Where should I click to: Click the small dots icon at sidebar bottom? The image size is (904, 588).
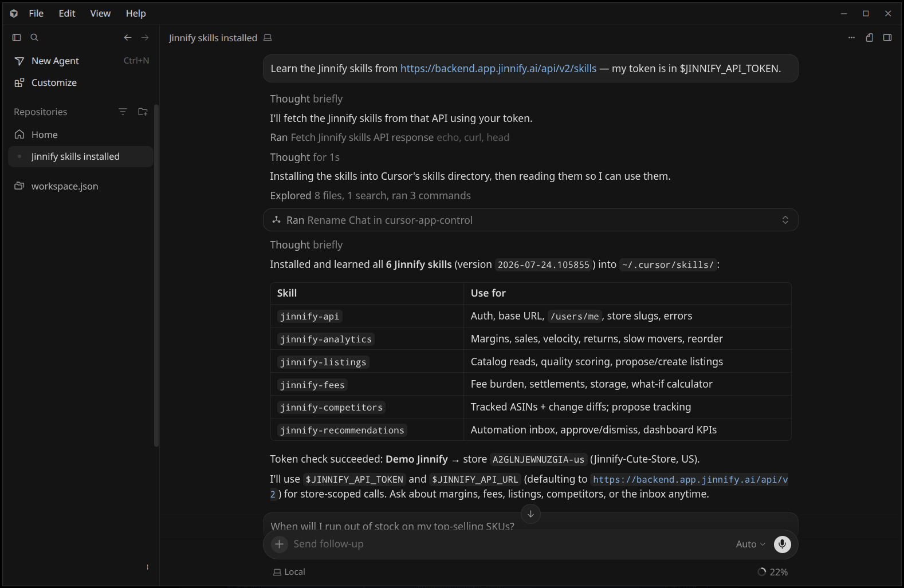147,567
